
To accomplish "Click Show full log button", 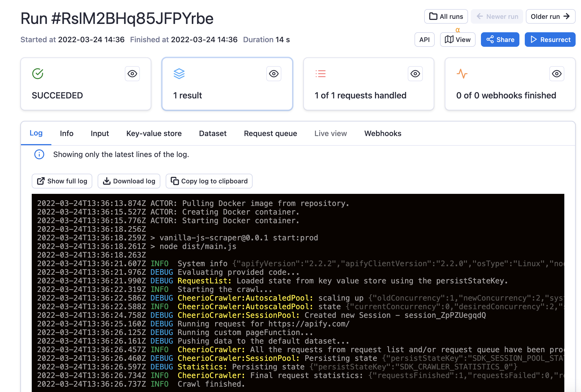I will point(62,181).
